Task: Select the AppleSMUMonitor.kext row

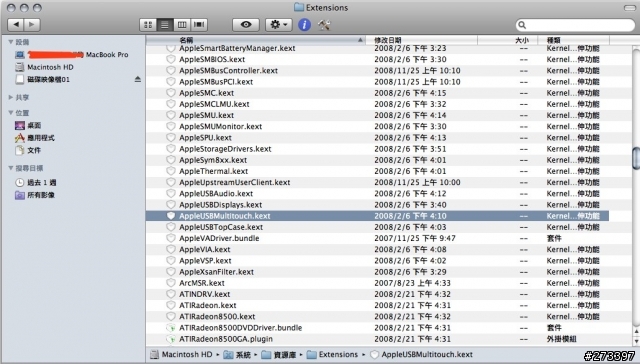Action: 377,127
